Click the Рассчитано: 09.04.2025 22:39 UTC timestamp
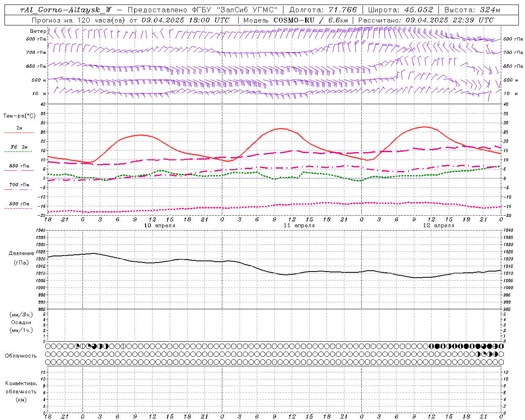The image size is (525, 420). tap(426, 20)
